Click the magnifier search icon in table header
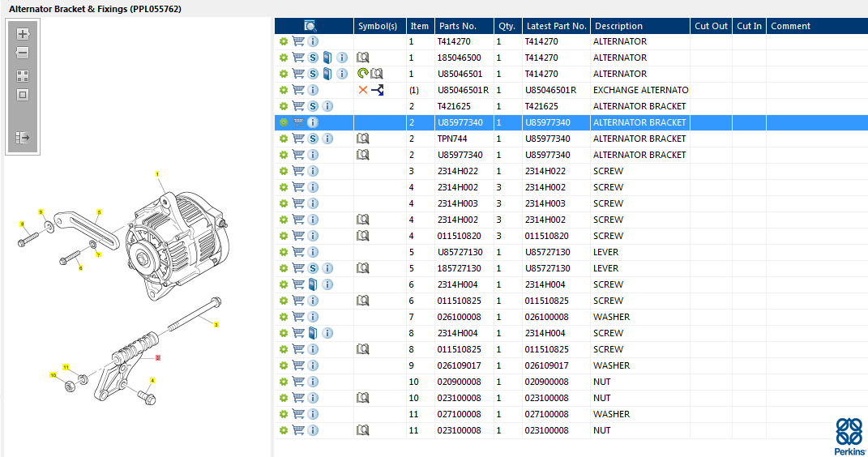The image size is (868, 457). [310, 26]
